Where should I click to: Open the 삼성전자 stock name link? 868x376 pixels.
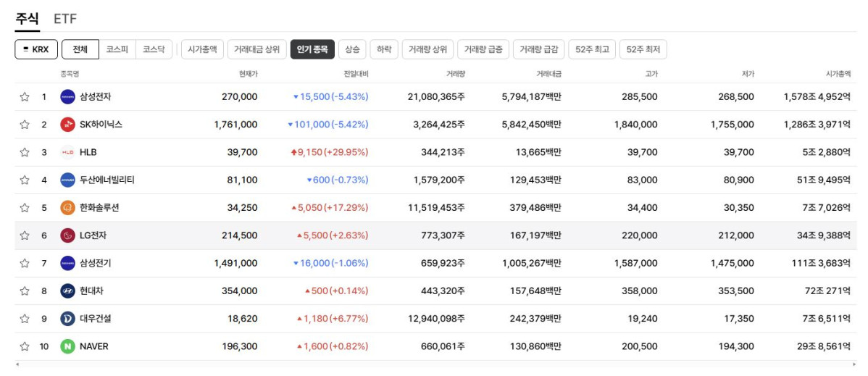96,97
